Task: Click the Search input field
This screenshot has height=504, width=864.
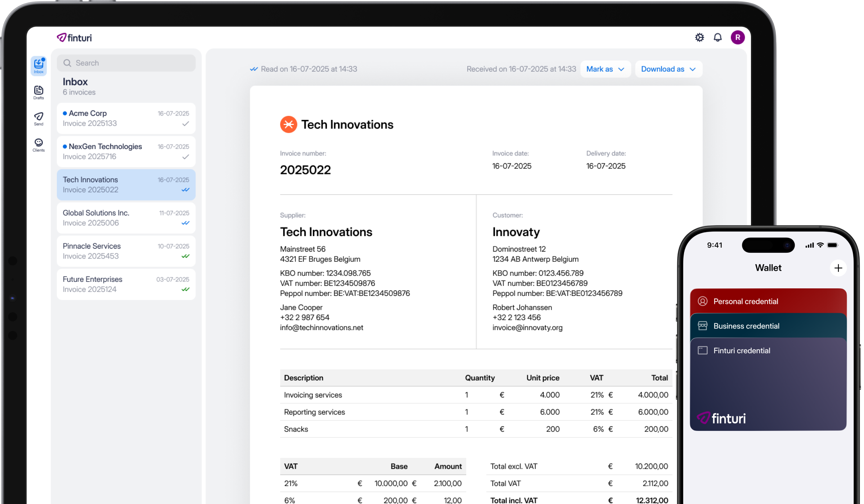Action: tap(126, 63)
